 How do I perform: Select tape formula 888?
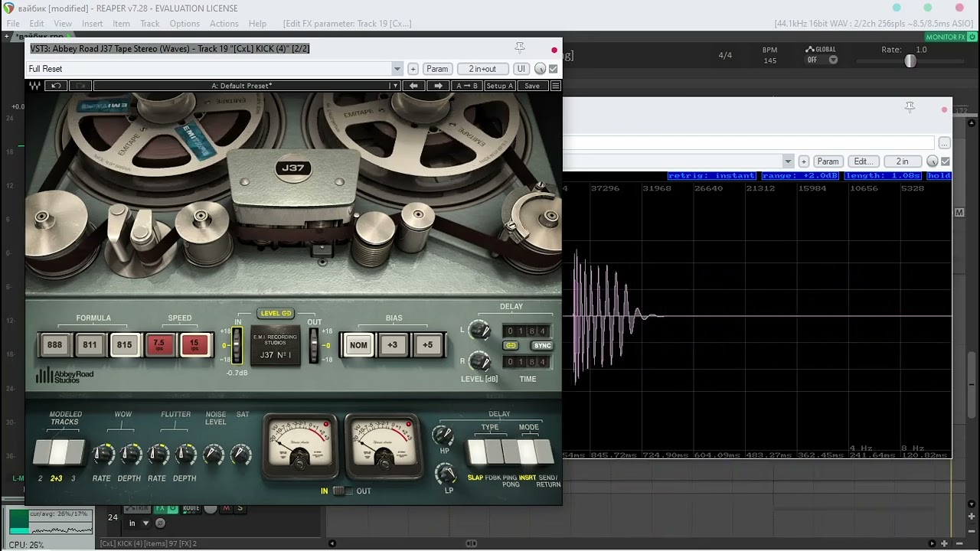[x=54, y=345]
